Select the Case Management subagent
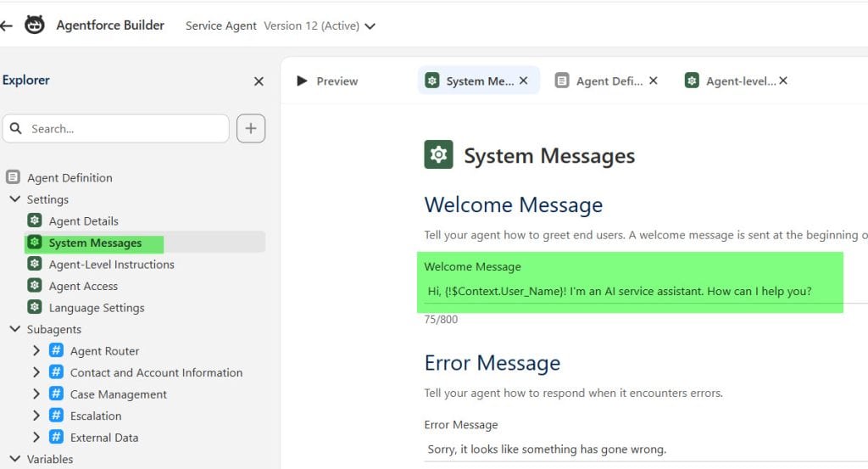This screenshot has width=868, height=469. pos(119,394)
